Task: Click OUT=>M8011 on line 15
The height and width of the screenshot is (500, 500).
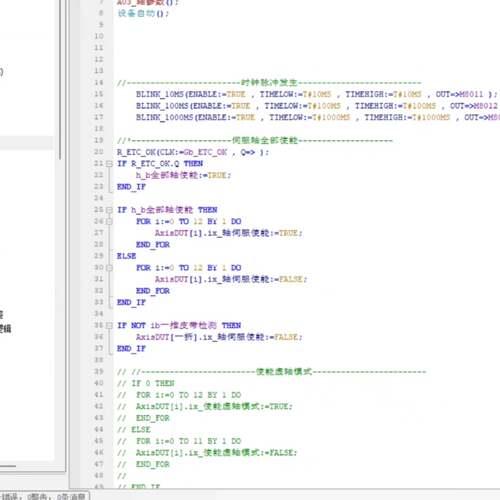Action: point(459,94)
